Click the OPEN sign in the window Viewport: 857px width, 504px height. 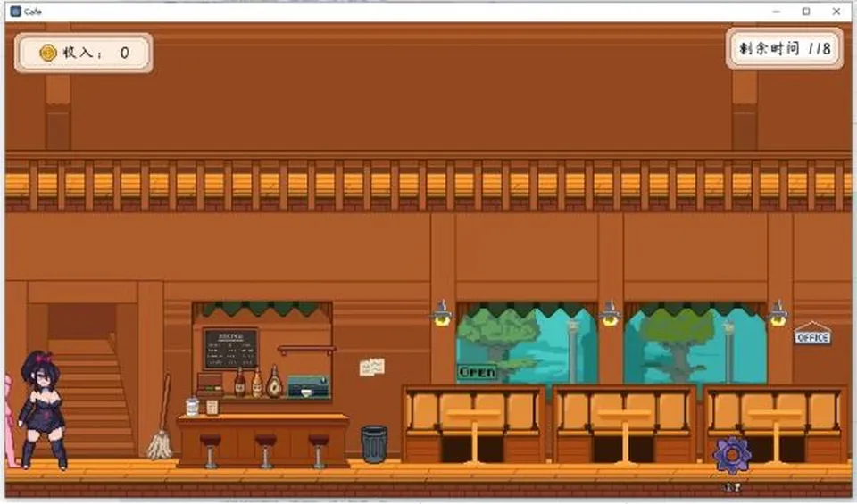[x=477, y=372]
